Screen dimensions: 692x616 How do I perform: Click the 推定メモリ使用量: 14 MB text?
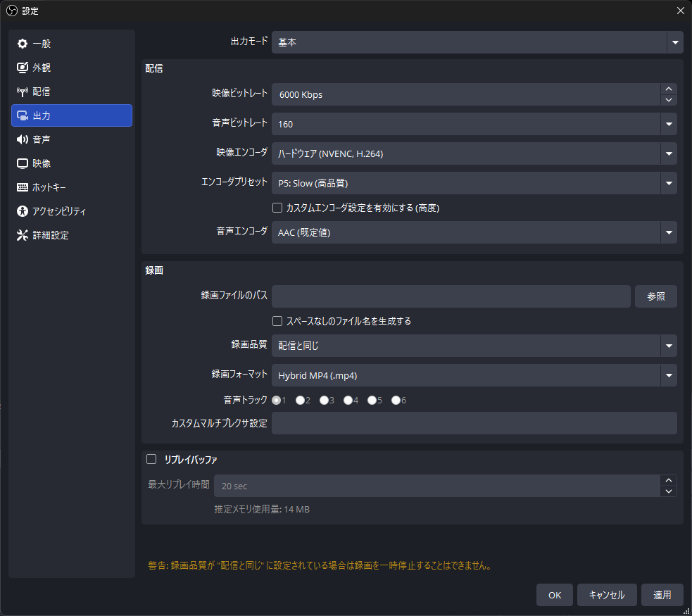pos(262,510)
